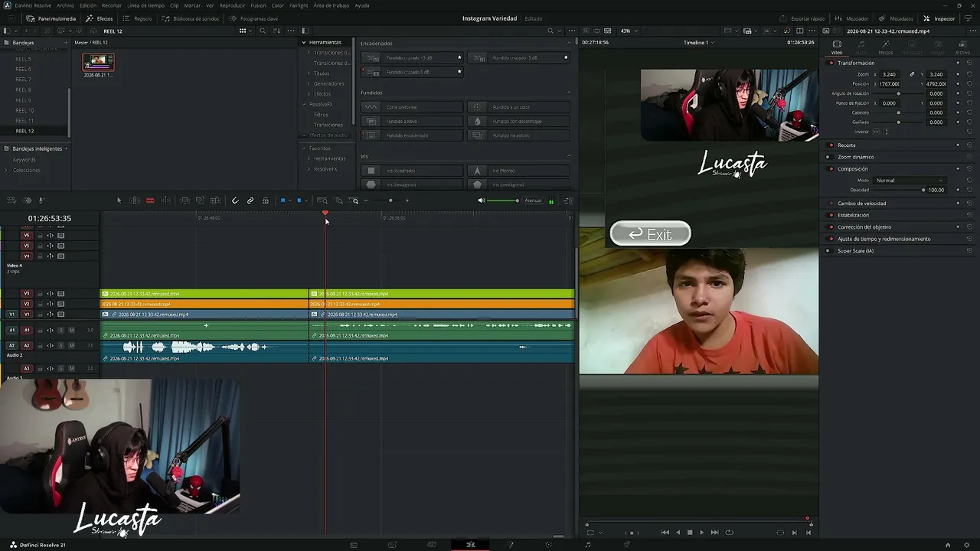Toggle Transformación section enable switch
The height and width of the screenshot is (551, 980).
tap(831, 63)
